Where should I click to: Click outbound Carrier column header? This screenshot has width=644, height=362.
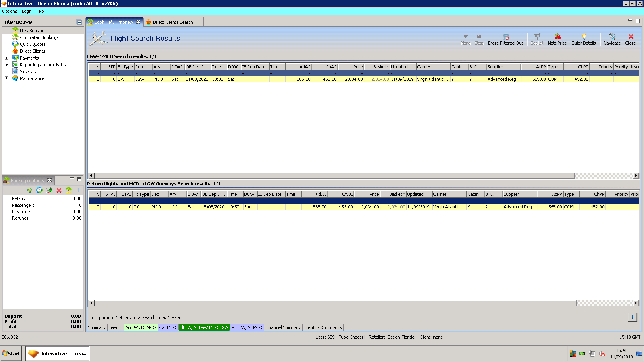coord(433,67)
